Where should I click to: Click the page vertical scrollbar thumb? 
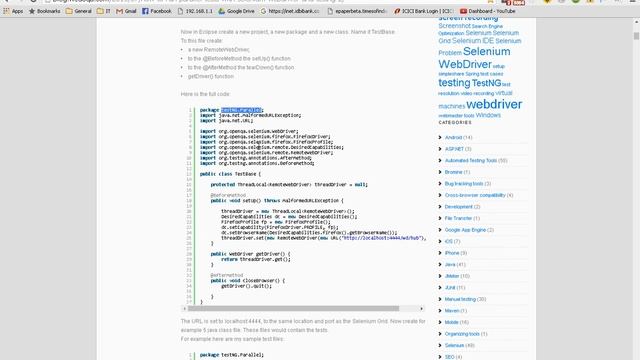636,36
